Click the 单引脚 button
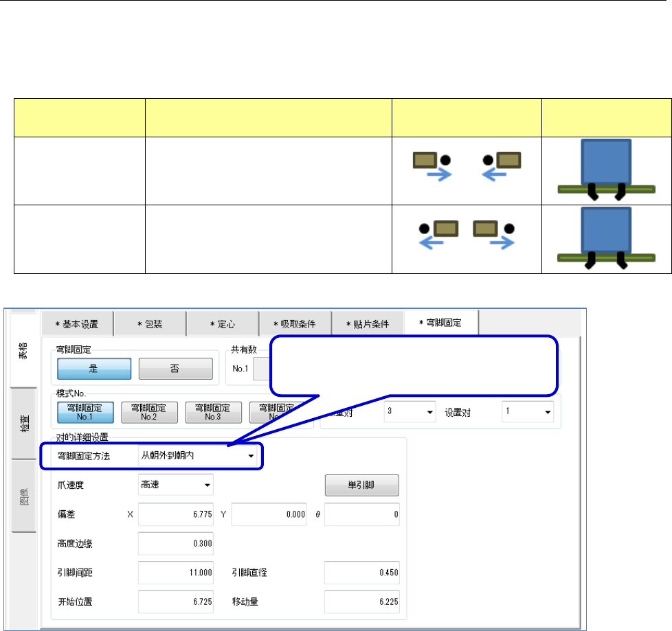 361,485
